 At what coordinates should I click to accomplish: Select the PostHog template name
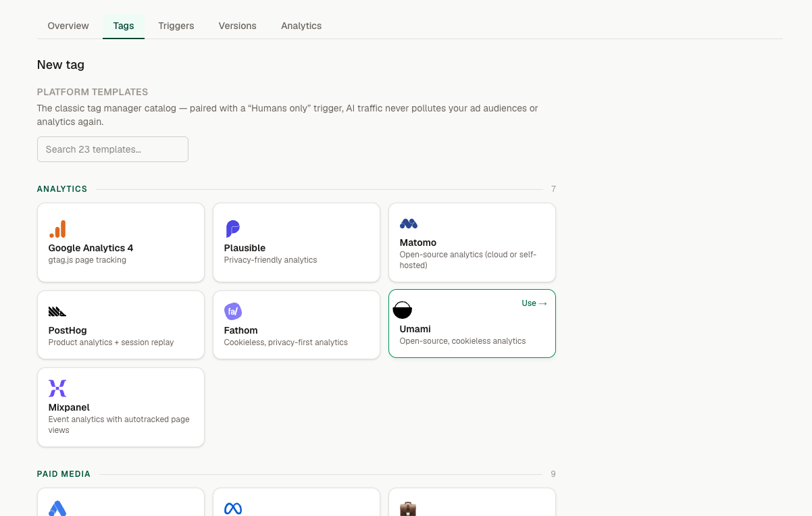[68, 330]
